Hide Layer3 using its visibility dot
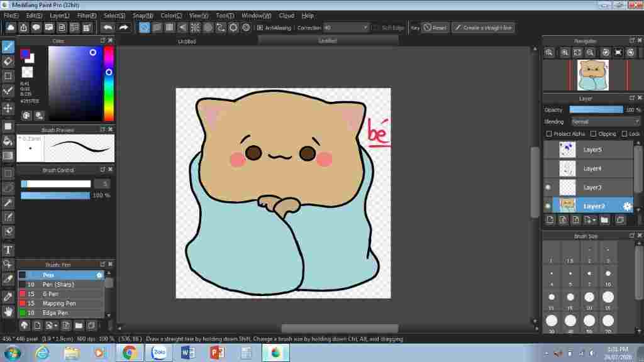The width and height of the screenshot is (644, 362). tap(548, 187)
